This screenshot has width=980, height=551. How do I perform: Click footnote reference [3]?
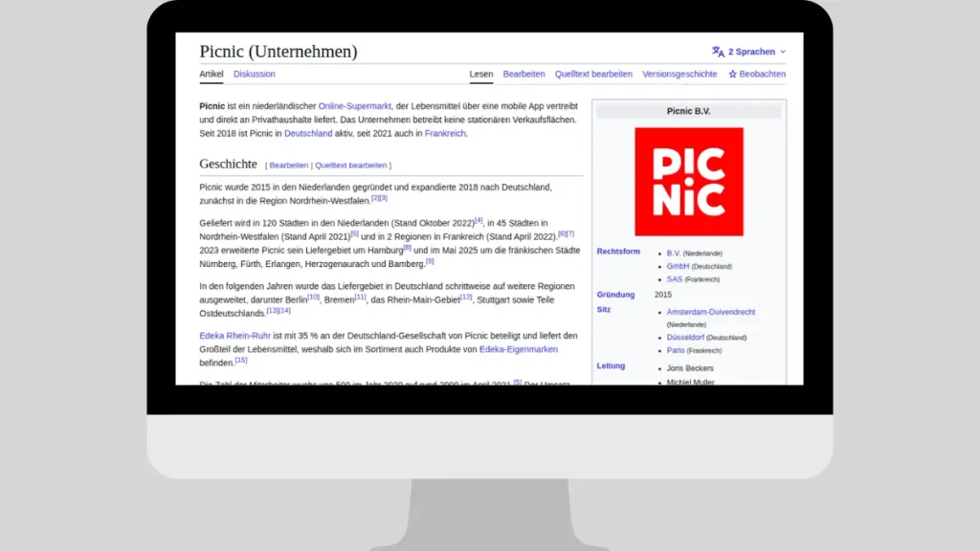point(383,198)
